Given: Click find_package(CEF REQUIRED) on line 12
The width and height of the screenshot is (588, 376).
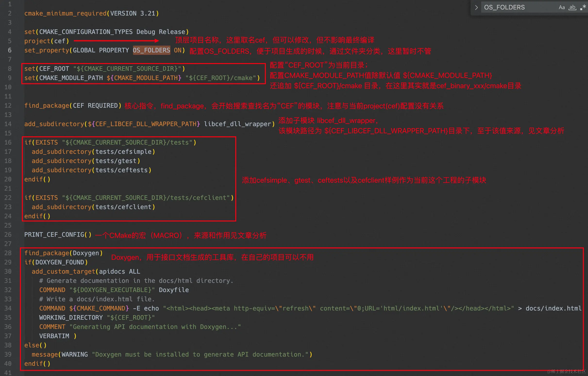Looking at the screenshot, I should (73, 106).
